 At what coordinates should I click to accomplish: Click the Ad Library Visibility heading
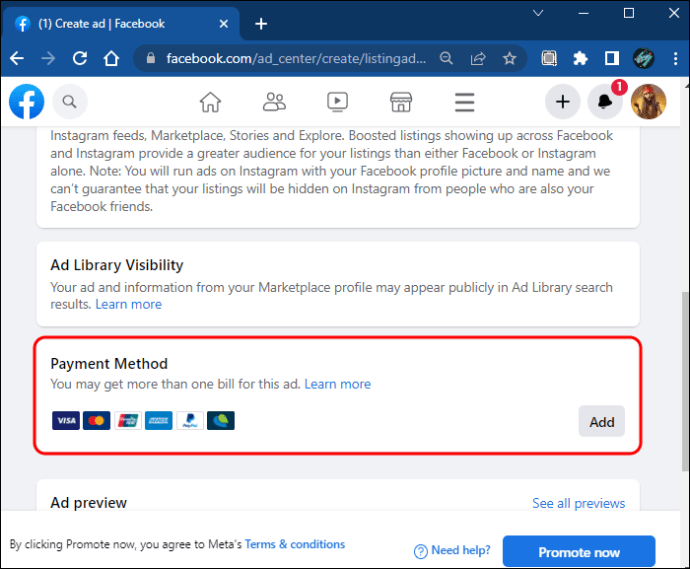pos(117,265)
